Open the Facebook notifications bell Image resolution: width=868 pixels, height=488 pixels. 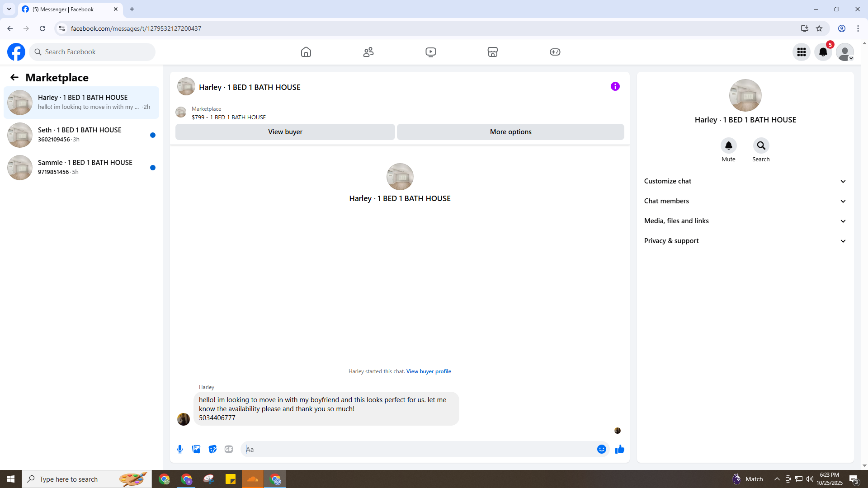[x=823, y=52]
